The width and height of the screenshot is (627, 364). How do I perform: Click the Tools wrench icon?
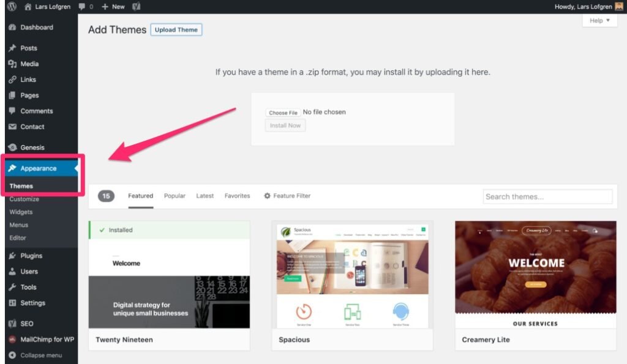pos(12,288)
